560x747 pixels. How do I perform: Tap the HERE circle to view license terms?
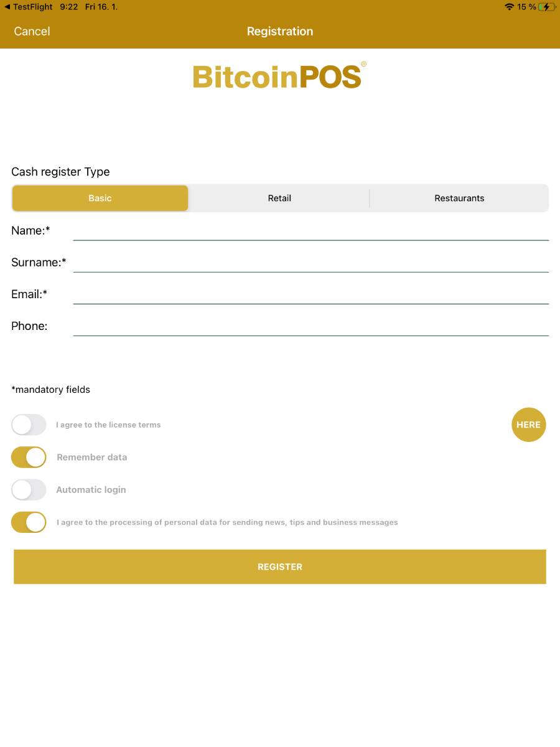[528, 425]
